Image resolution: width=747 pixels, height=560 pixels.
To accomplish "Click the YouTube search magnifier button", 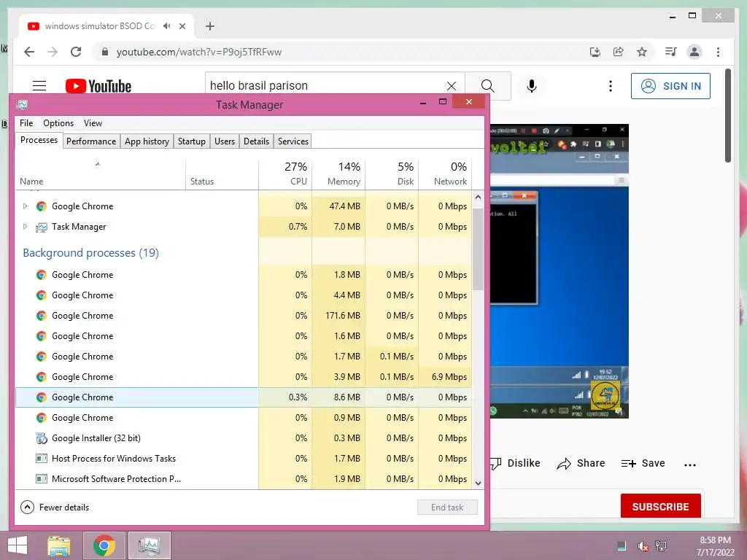I will click(487, 86).
